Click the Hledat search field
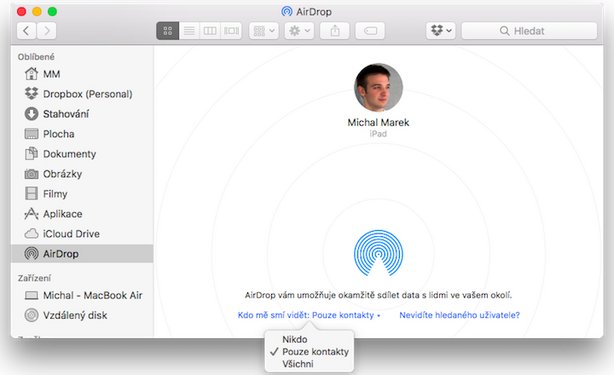 click(x=529, y=31)
